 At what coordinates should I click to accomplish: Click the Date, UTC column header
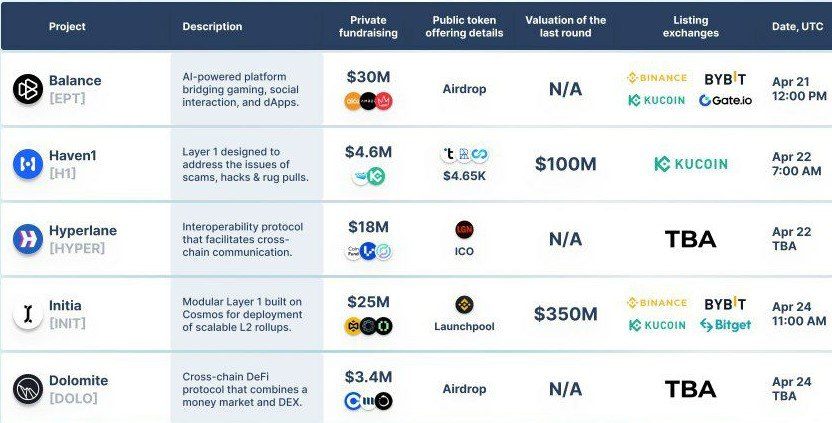pos(798,26)
